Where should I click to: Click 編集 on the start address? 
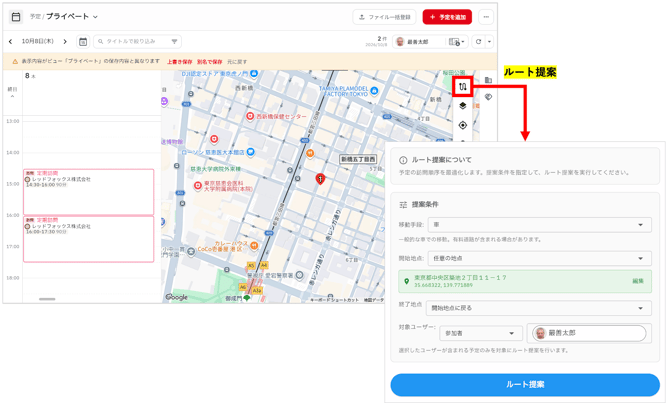638,281
